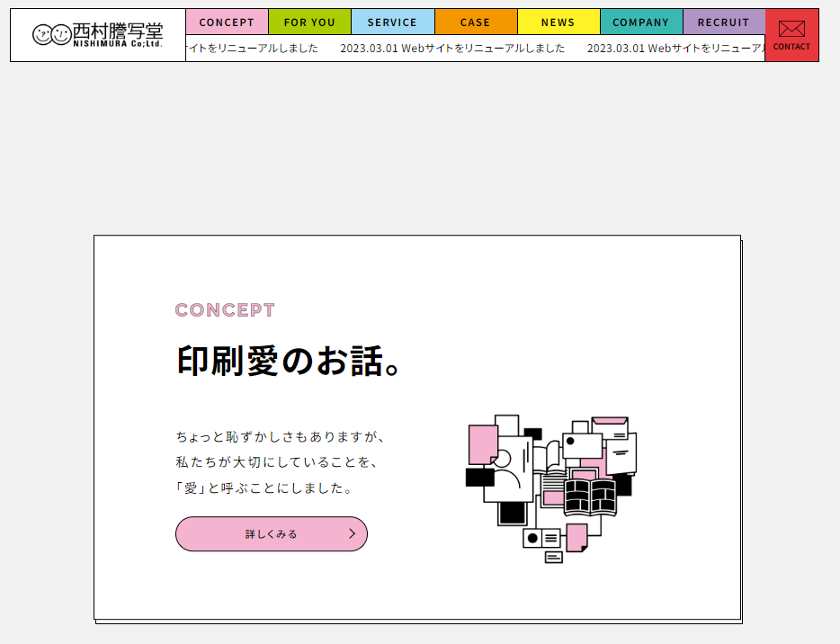Click the middle 2023.03.01 news ticker item
The width and height of the screenshot is (840, 644).
coord(452,49)
